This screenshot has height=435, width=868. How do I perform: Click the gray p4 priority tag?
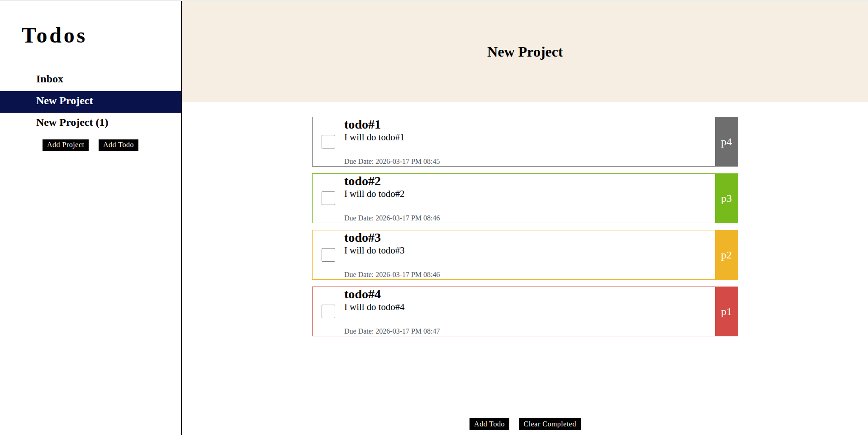[726, 142]
